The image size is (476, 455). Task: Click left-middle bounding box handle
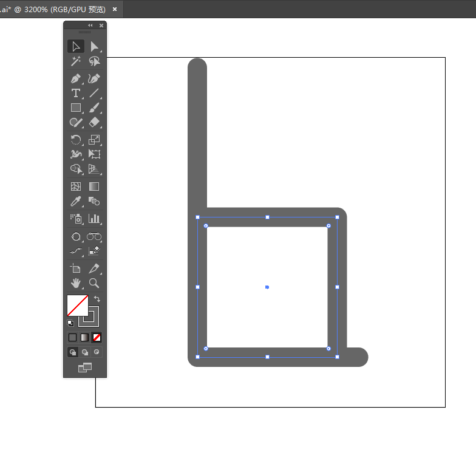click(198, 287)
